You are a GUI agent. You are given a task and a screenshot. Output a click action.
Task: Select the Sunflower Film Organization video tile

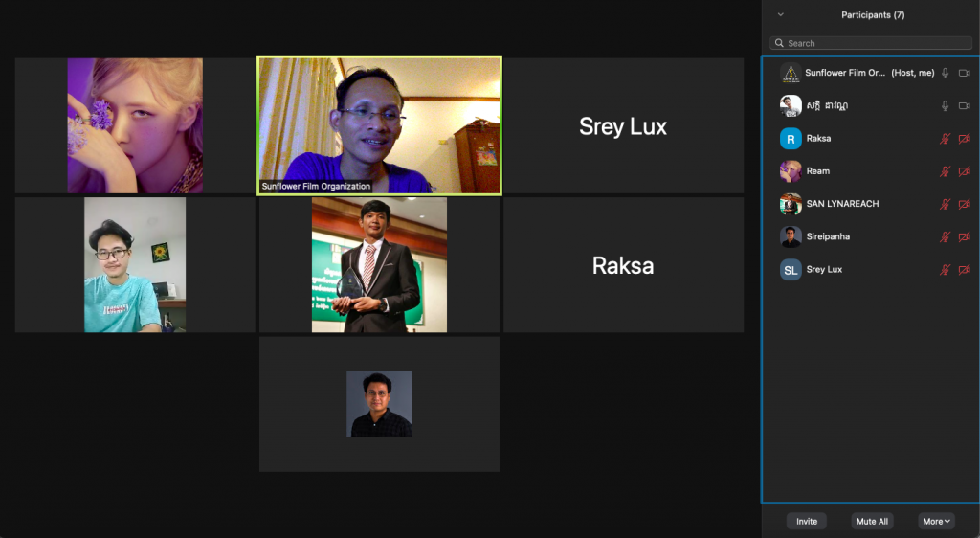[x=379, y=125]
